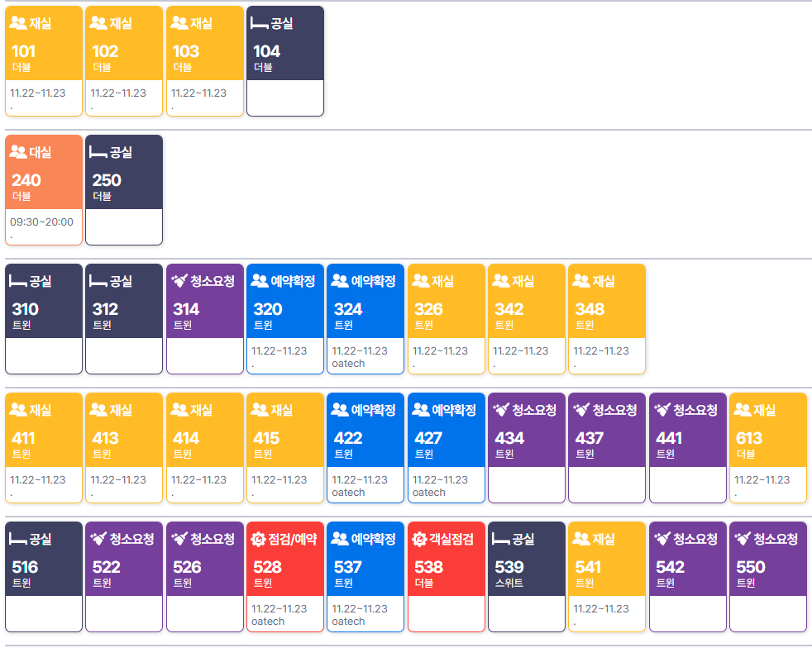
Task: Click the gear icon on room 528
Action: [x=258, y=539]
